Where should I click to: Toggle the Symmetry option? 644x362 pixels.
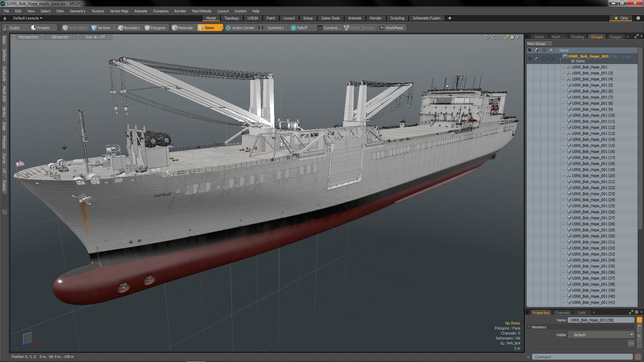tap(272, 28)
